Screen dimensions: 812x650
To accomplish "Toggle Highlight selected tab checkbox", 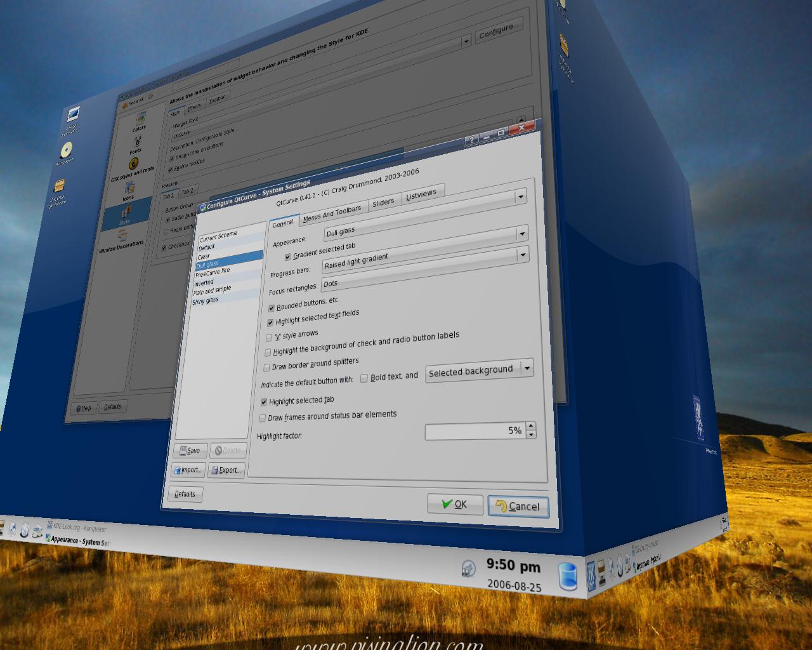I will click(x=264, y=402).
